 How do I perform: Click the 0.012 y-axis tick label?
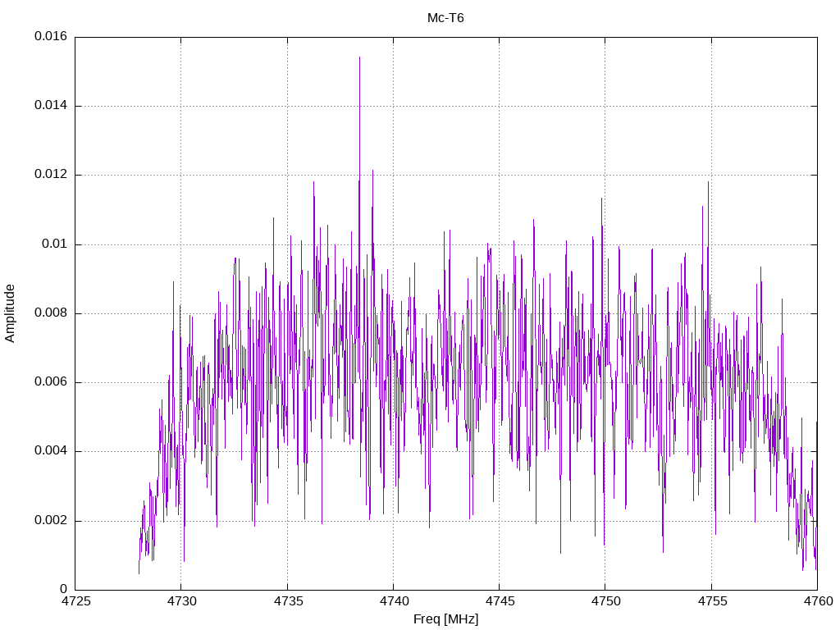[x=51, y=175]
